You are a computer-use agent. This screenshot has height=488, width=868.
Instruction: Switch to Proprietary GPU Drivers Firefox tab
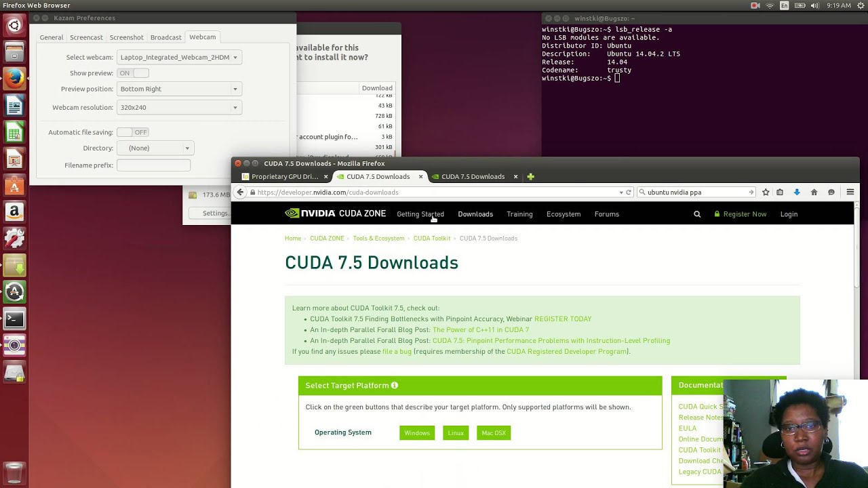point(285,177)
